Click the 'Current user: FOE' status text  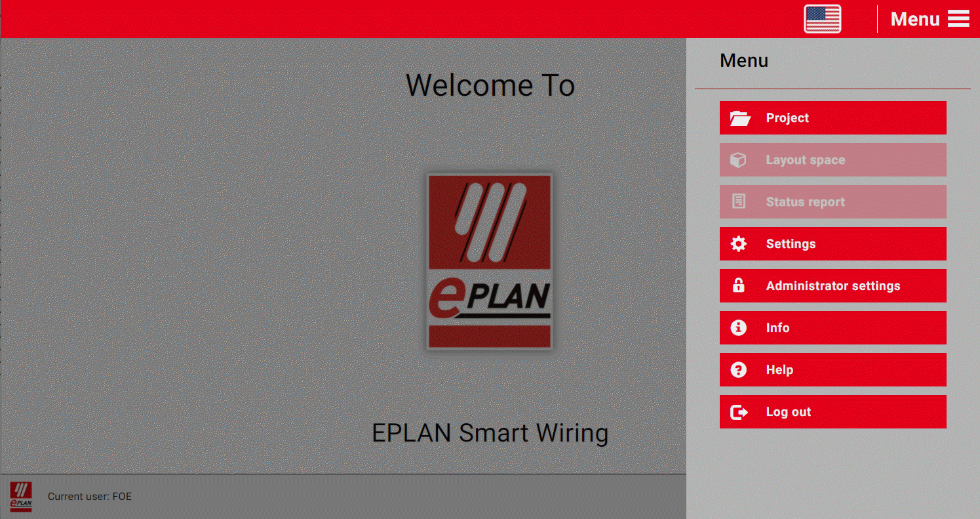[90, 497]
